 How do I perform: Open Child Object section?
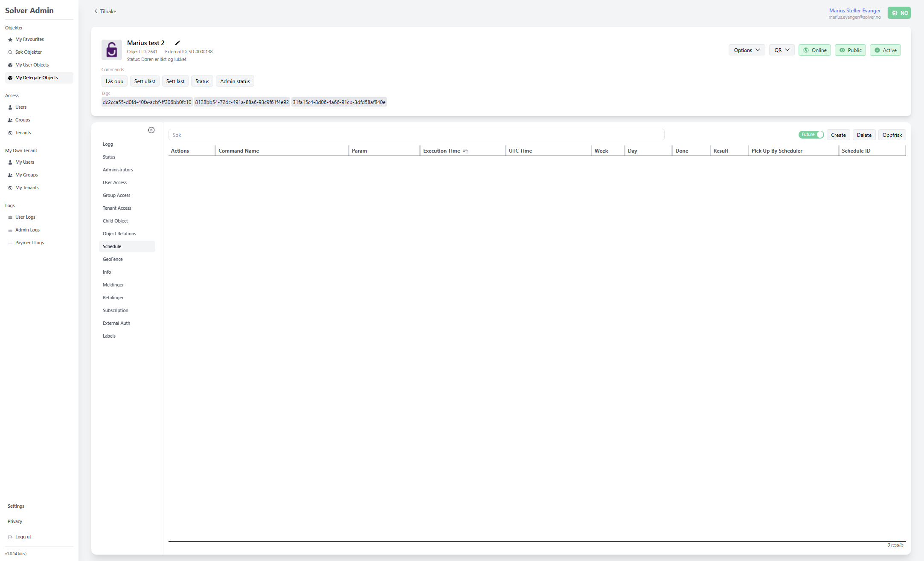coord(127,221)
